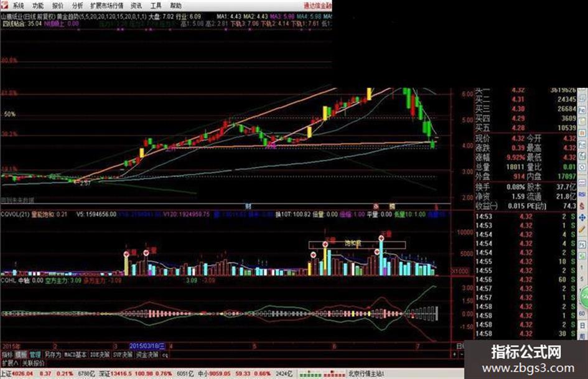Click the 总量 18011 value
588x379 pixels.
click(x=515, y=167)
